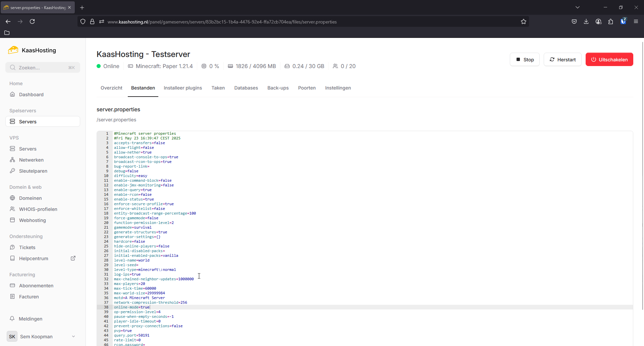Open Meldingen notifications
Viewport: 644px width, 346px height.
click(30, 319)
